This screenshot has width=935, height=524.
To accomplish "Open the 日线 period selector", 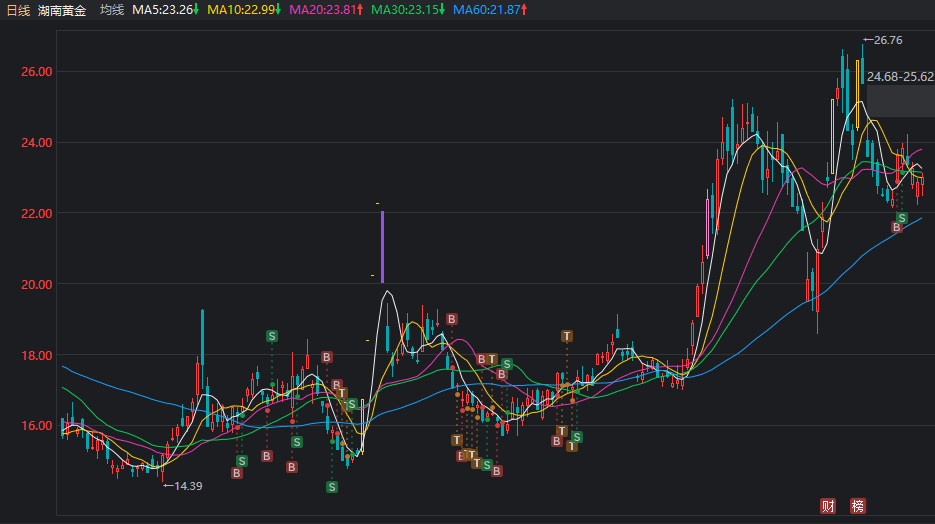I will click(x=19, y=9).
